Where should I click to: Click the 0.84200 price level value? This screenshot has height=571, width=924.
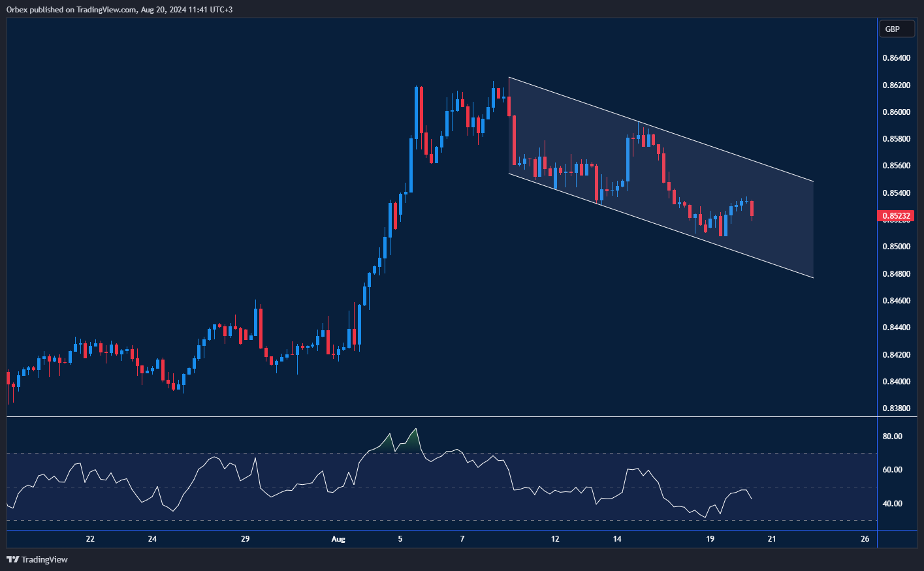[x=896, y=355]
